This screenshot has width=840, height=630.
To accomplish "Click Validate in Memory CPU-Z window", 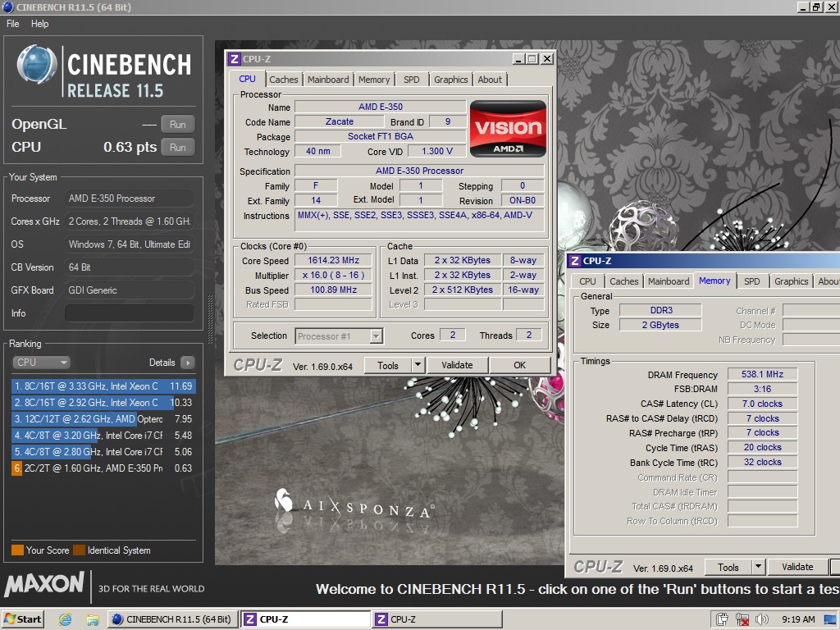I will point(797,568).
